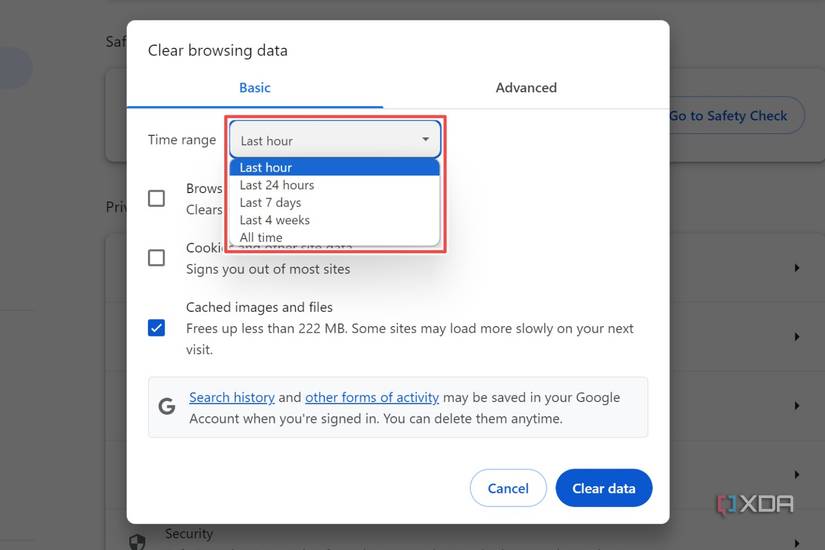Select Last 24 hours option
825x550 pixels.
(x=335, y=185)
